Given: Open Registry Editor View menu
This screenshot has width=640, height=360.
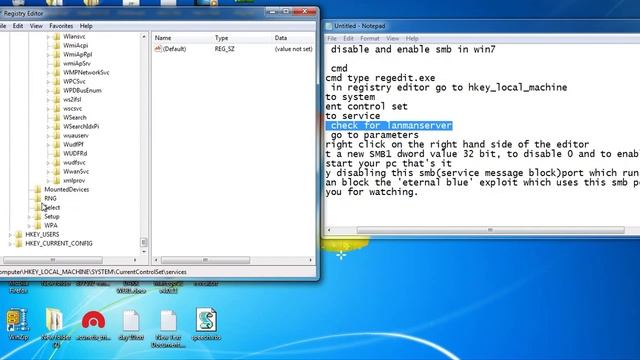Looking at the screenshot, I should [36, 26].
